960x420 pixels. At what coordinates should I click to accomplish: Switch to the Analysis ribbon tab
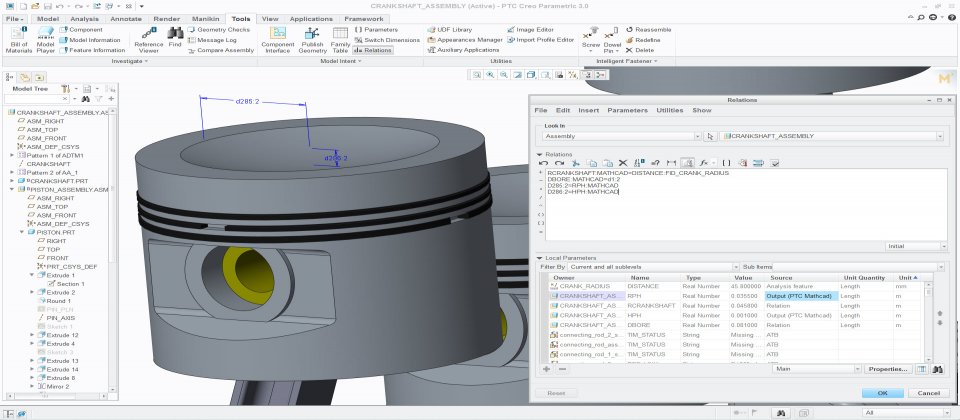click(x=84, y=18)
